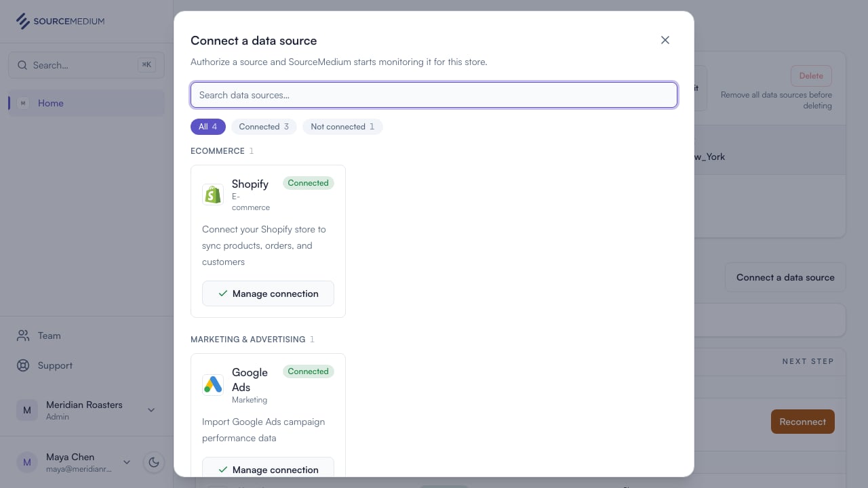Click the search magnifier icon in the sidebar
The width and height of the screenshot is (868, 488).
(x=23, y=65)
